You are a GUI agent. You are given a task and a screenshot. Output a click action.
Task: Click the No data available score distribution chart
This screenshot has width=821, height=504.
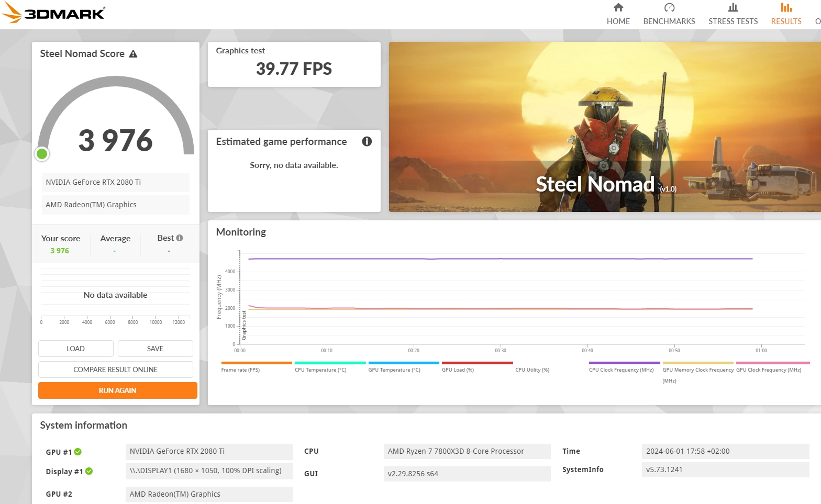coord(115,295)
